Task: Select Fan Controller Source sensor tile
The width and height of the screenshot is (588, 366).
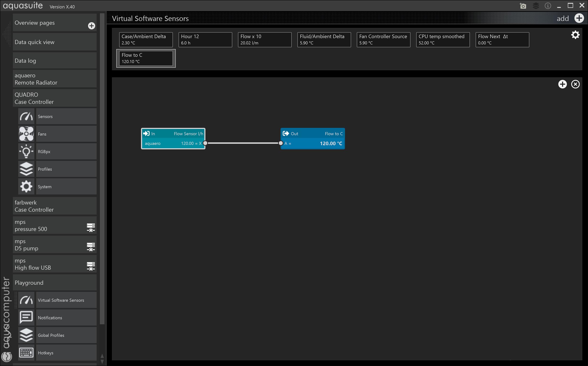Action: [x=384, y=40]
